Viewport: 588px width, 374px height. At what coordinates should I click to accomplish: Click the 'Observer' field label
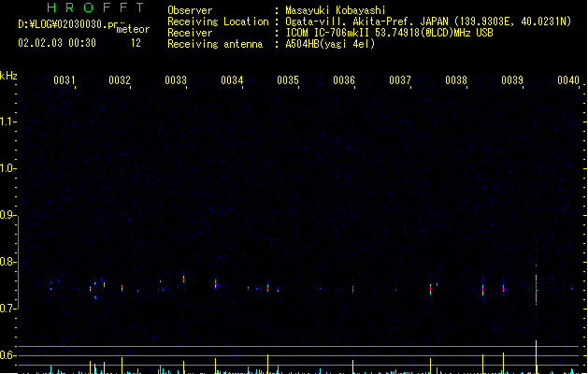(x=190, y=10)
